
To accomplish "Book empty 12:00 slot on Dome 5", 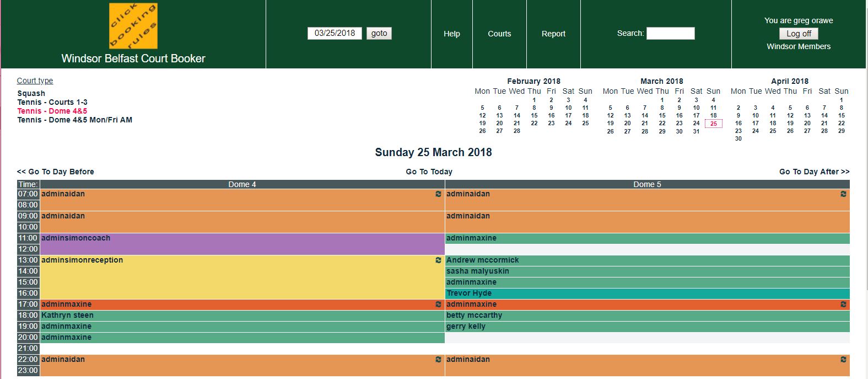I will (648, 249).
